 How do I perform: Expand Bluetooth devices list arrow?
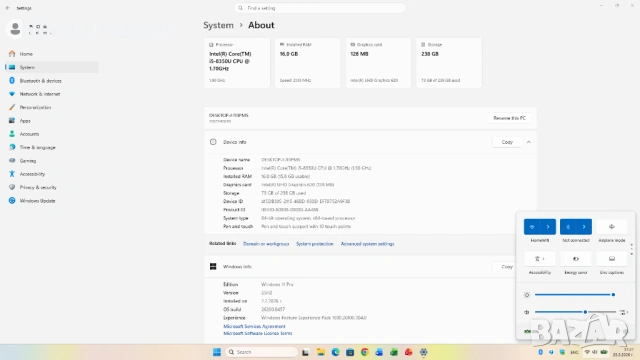coord(584,227)
